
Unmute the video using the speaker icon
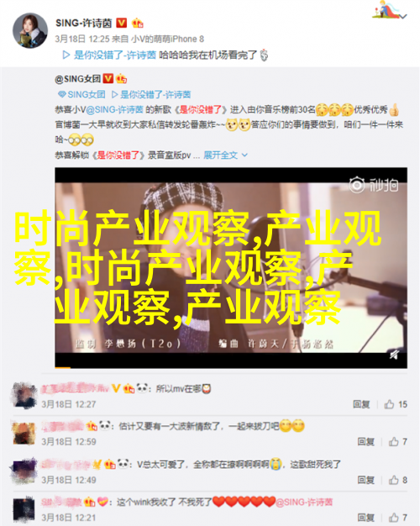point(395,355)
